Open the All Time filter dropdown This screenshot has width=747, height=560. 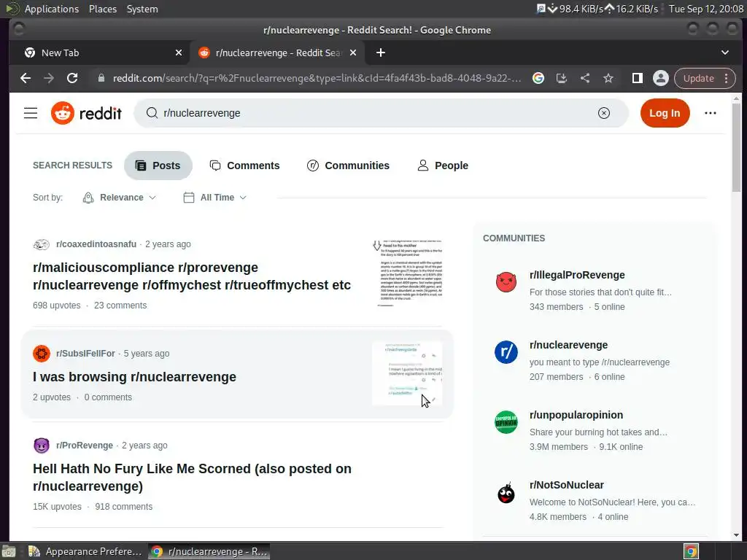[x=215, y=197]
